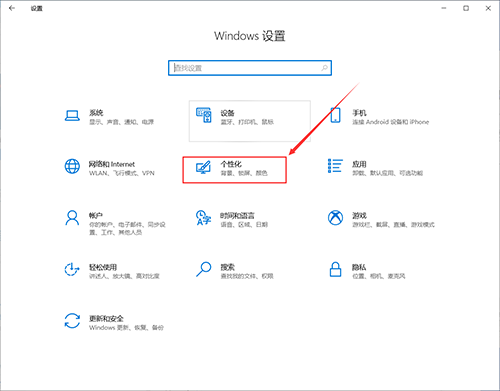The width and height of the screenshot is (500, 391).
Task: Click the 'WLAN、飞行模式、VPN' description
Action: 122,173
